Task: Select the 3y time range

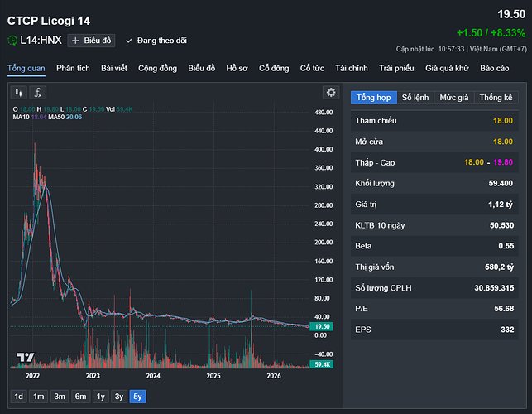Action: tap(119, 397)
